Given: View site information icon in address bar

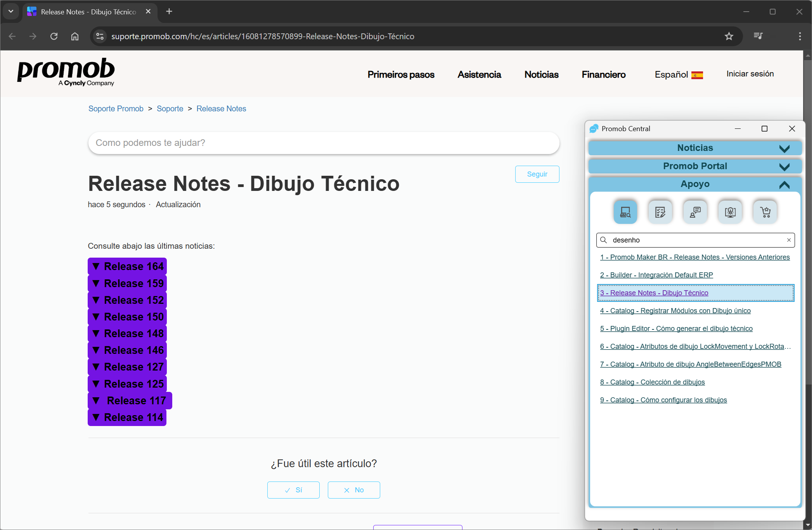Looking at the screenshot, I should (100, 36).
